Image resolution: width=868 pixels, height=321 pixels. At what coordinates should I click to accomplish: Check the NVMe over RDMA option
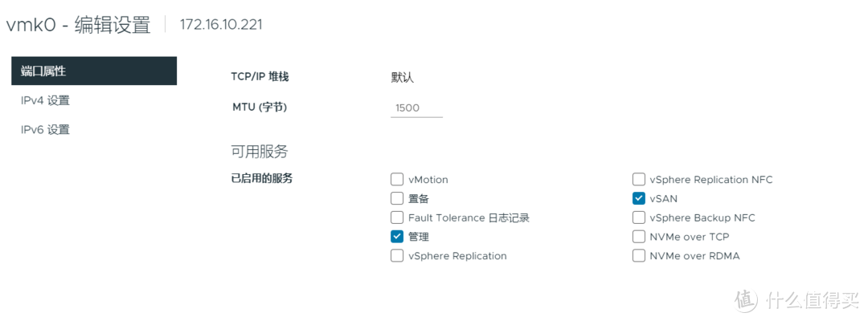tap(639, 256)
